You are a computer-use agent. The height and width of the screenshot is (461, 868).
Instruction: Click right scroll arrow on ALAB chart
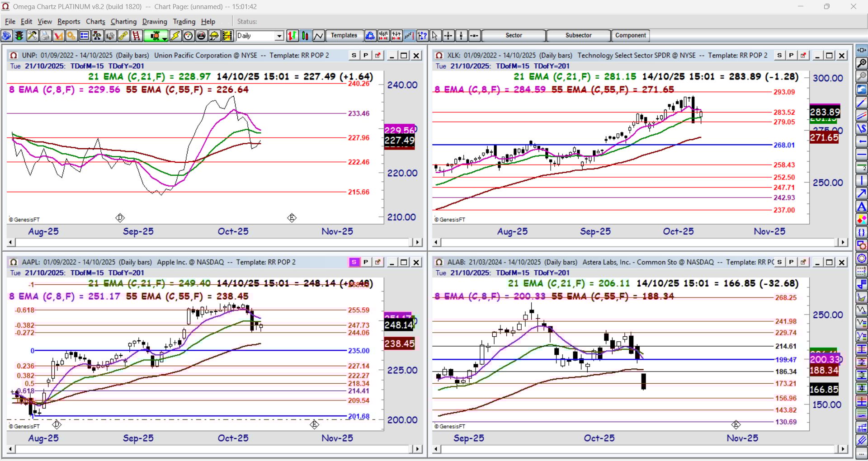click(843, 449)
